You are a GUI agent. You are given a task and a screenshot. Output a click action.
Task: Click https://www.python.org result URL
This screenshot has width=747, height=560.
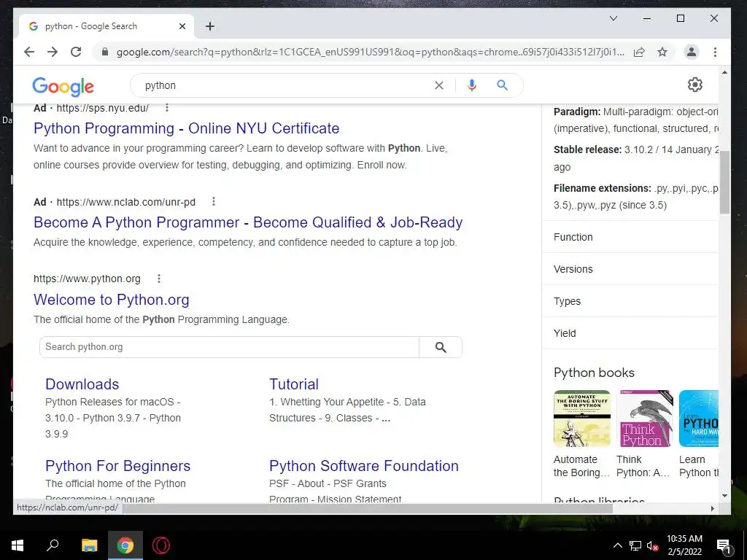(87, 279)
